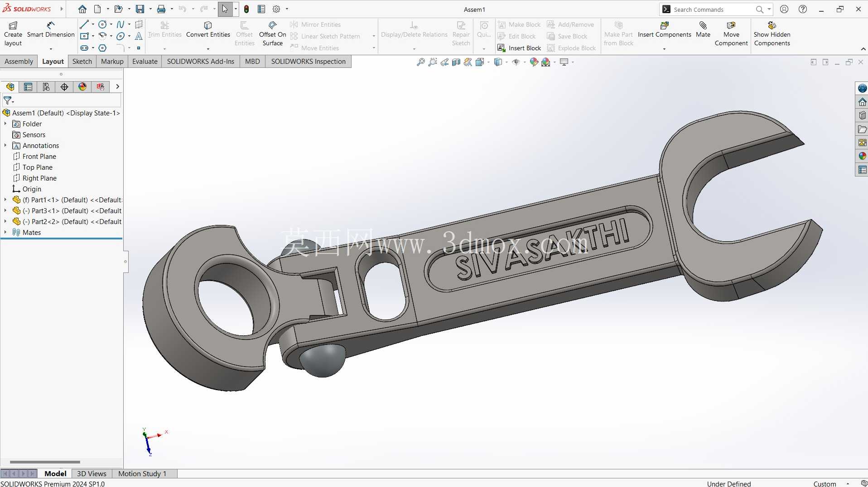Select the Text sketch tool
This screenshot has width=868, height=487.
(x=139, y=36)
